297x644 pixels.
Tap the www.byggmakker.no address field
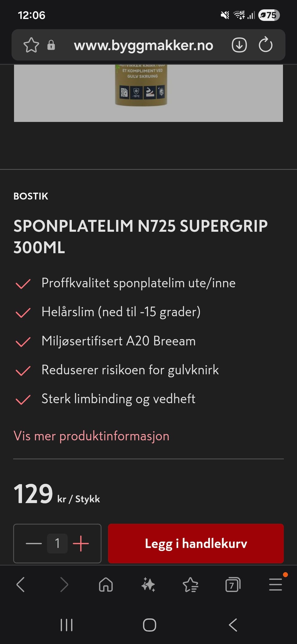[144, 45]
